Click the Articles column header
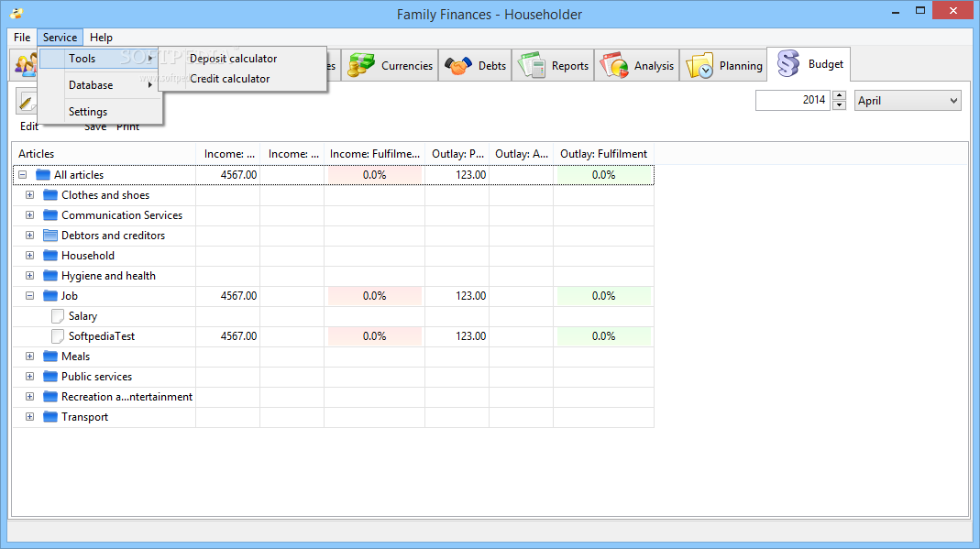The width and height of the screenshot is (980, 549). point(104,154)
